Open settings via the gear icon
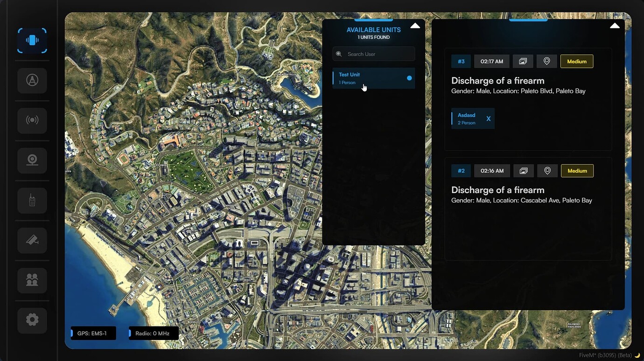Screen dimensions: 644x361 tap(32, 320)
